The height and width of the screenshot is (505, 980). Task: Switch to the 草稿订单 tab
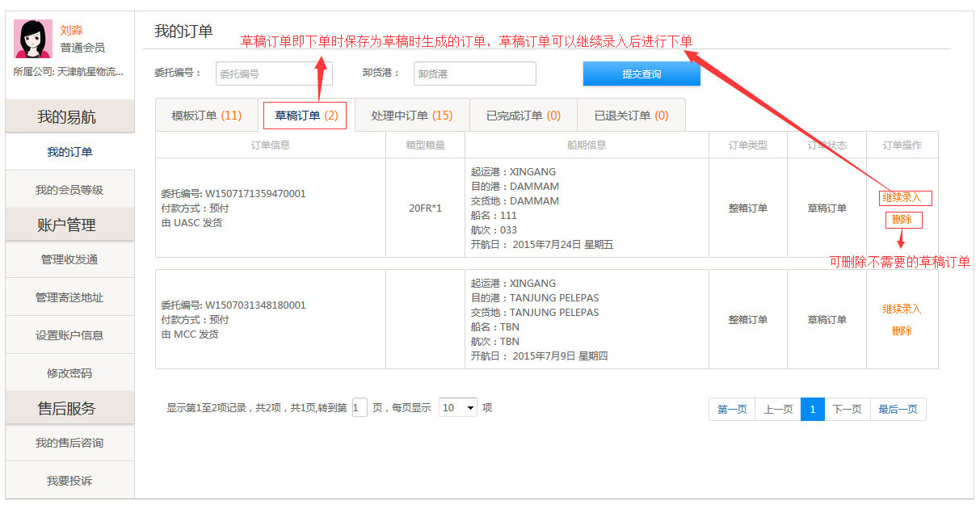305,116
